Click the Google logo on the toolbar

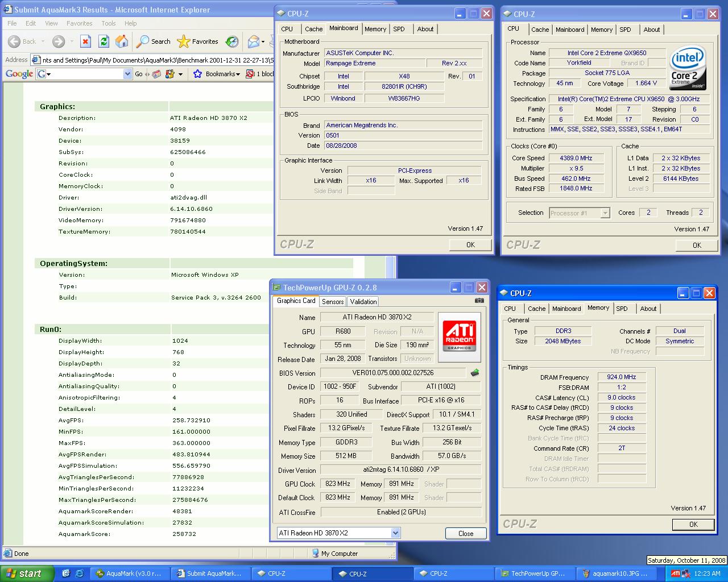coord(19,74)
